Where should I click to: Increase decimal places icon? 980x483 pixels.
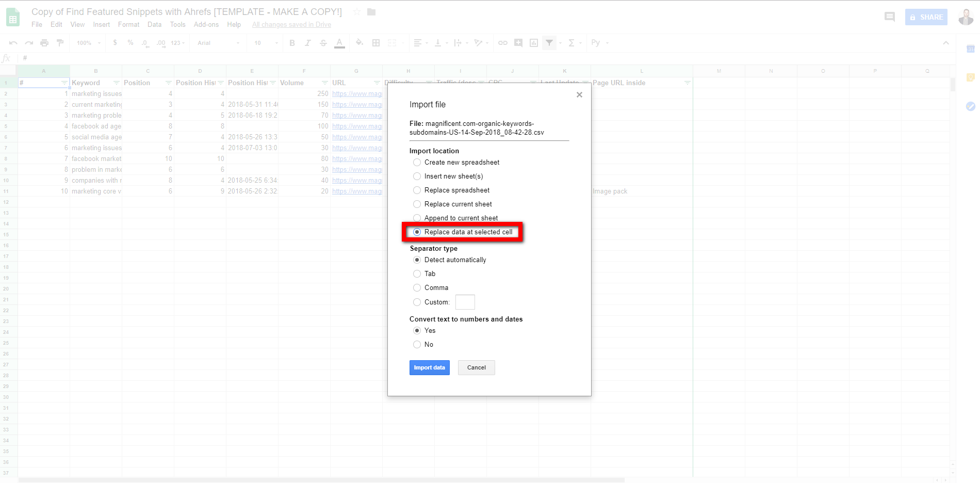[161, 43]
